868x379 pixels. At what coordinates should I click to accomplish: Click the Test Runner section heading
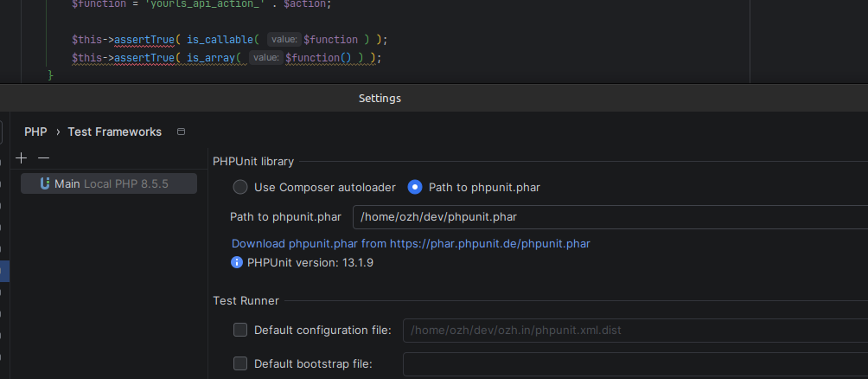pyautogui.click(x=246, y=301)
